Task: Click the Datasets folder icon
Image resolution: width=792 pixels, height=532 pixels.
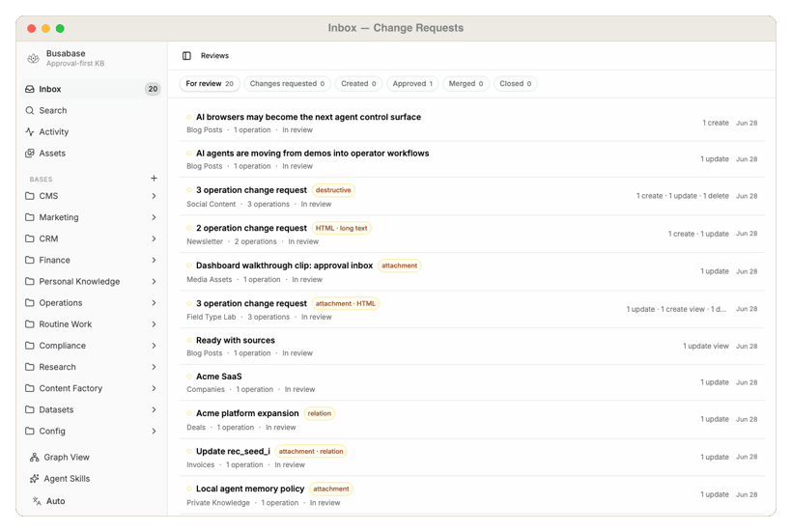Action: click(30, 409)
